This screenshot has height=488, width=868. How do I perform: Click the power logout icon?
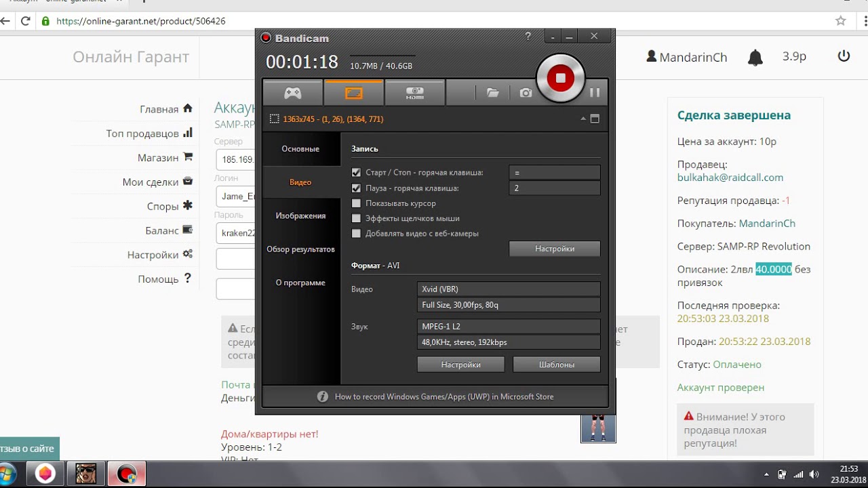tap(844, 56)
